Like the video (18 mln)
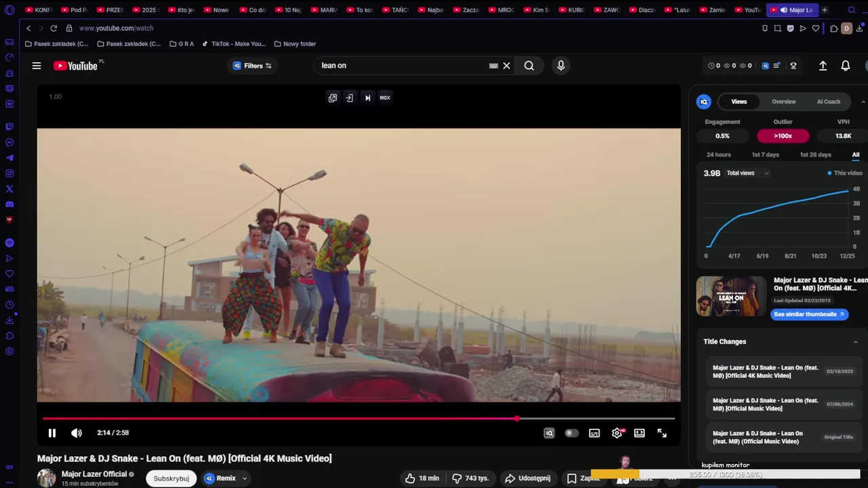 point(422,479)
